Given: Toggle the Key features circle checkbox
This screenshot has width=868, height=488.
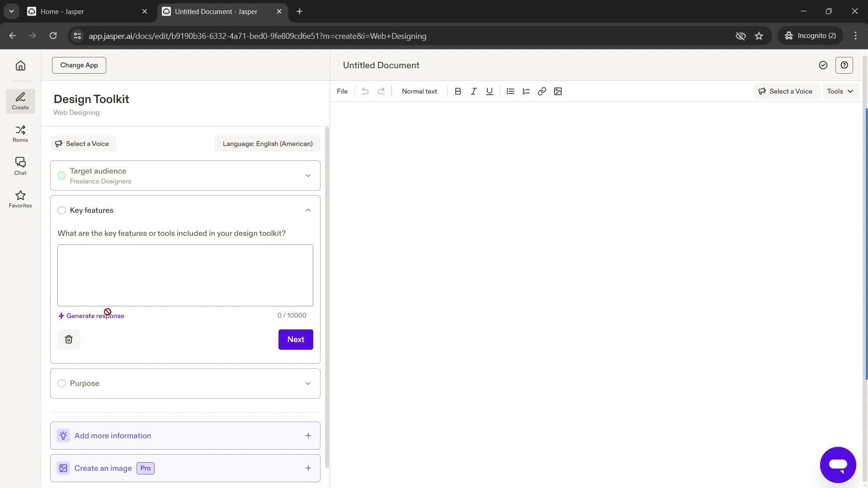Looking at the screenshot, I should click(61, 210).
